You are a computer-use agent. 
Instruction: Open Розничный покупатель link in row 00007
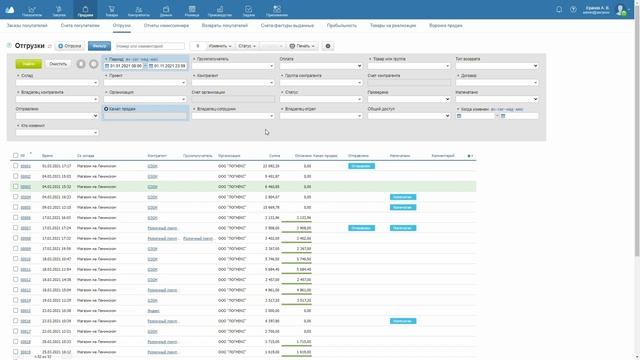(162, 228)
